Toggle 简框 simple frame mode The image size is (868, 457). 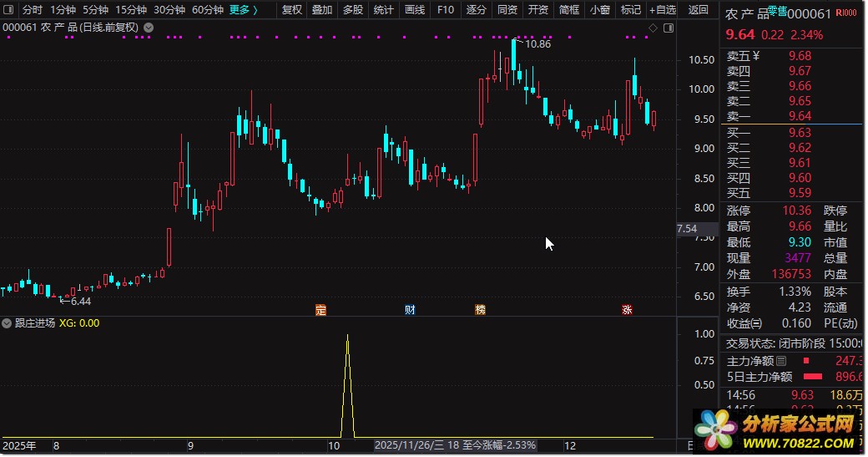pyautogui.click(x=569, y=9)
